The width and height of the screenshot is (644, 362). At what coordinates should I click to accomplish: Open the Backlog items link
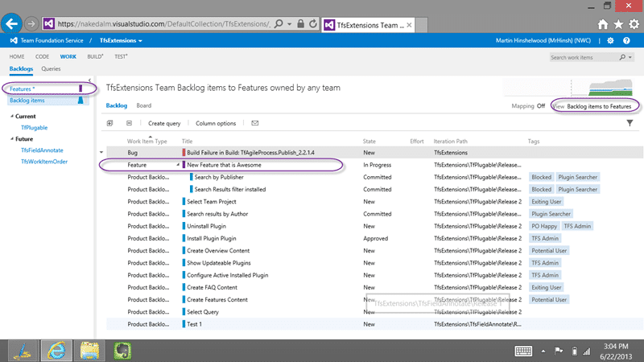[27, 100]
